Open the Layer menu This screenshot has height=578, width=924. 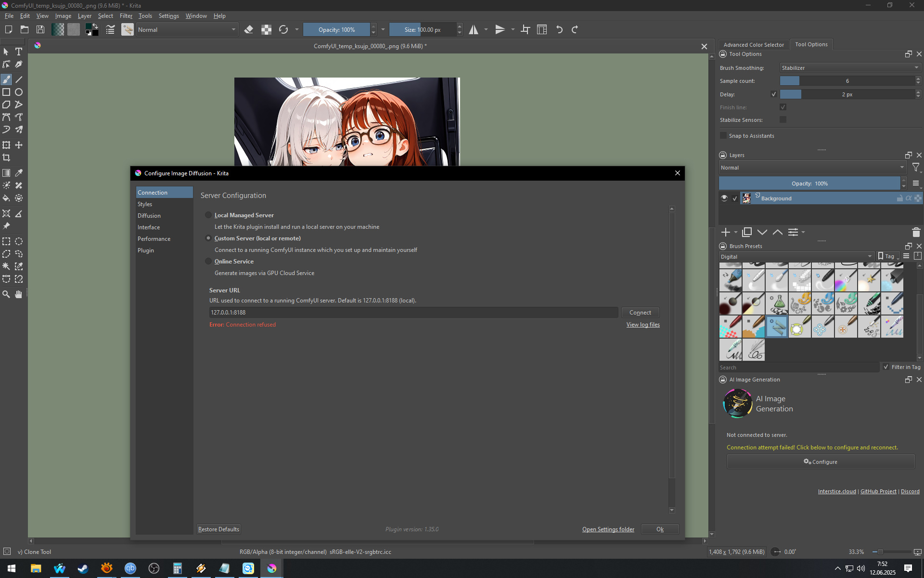click(85, 16)
